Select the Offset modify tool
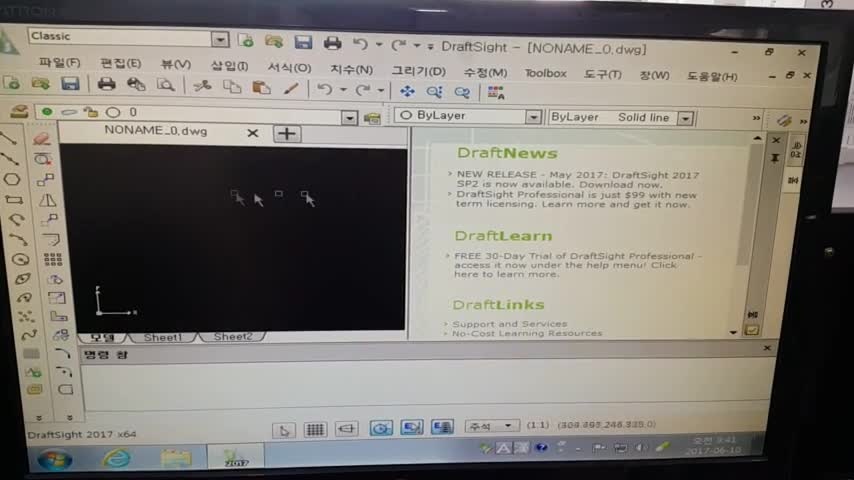 point(52,239)
